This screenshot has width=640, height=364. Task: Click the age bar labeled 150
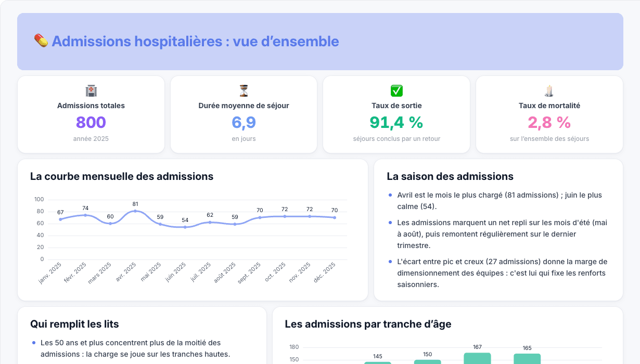[428, 362]
